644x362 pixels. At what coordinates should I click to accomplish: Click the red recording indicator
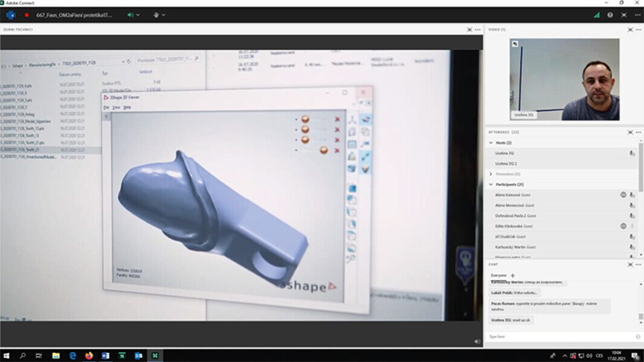[27, 14]
